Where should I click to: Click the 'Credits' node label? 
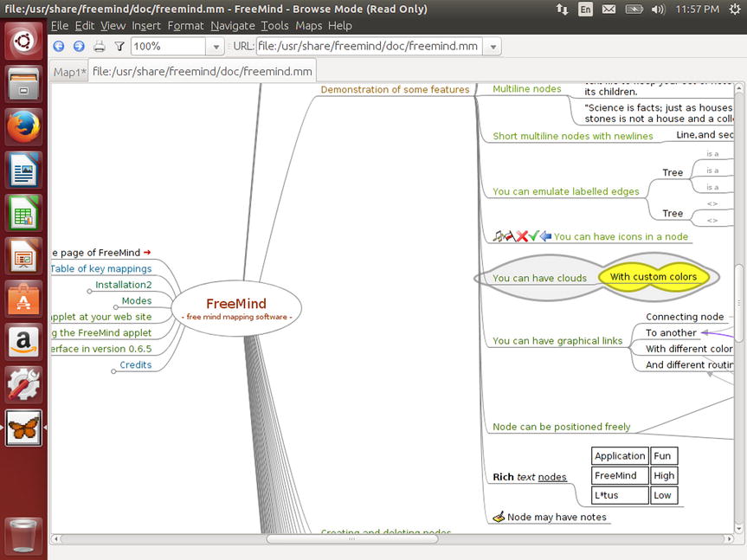(x=136, y=364)
